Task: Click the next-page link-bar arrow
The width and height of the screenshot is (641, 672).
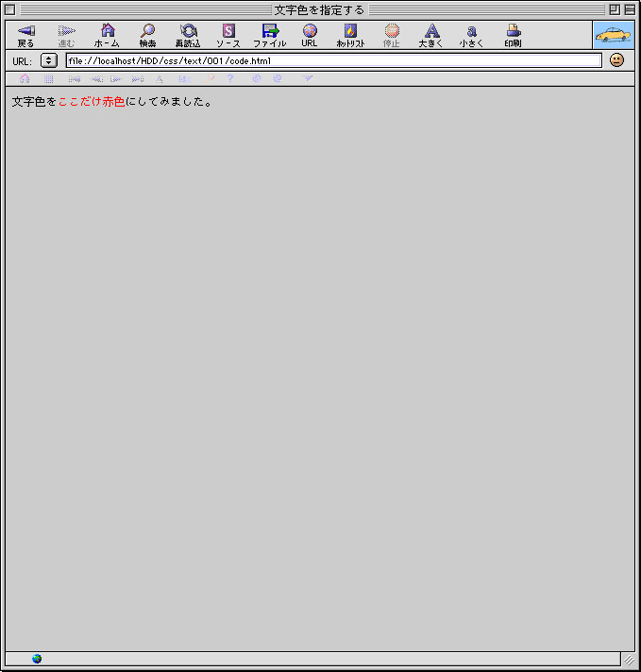Action: coord(116,79)
